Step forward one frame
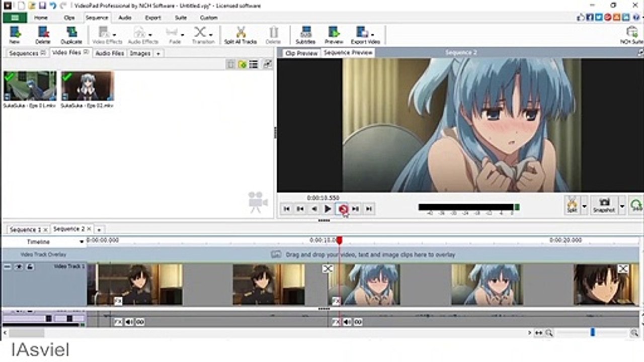Screen dimensions: 644x362 (x=355, y=209)
